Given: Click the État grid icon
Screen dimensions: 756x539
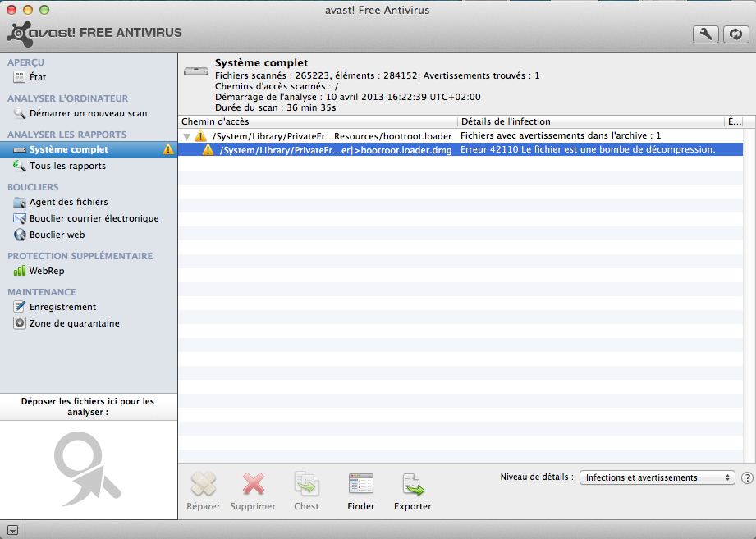Looking at the screenshot, I should coord(19,77).
